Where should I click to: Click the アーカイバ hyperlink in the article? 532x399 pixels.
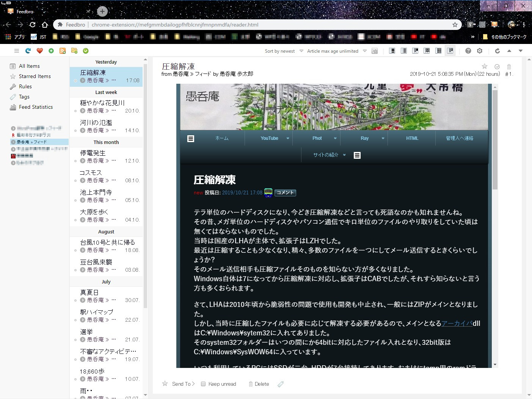click(457, 323)
